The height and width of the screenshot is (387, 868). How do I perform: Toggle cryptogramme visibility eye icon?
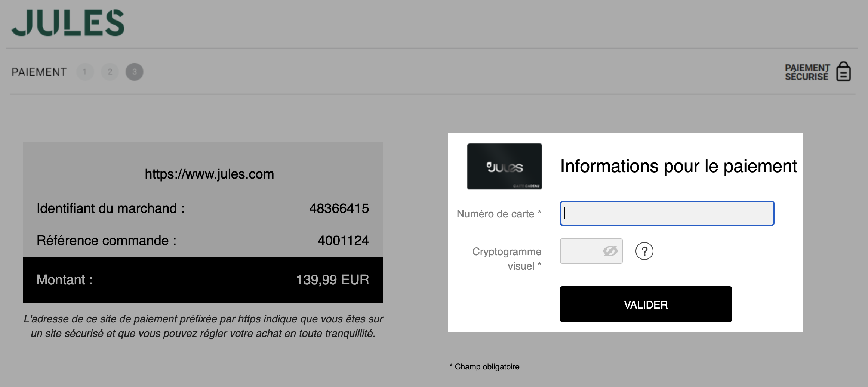(610, 251)
